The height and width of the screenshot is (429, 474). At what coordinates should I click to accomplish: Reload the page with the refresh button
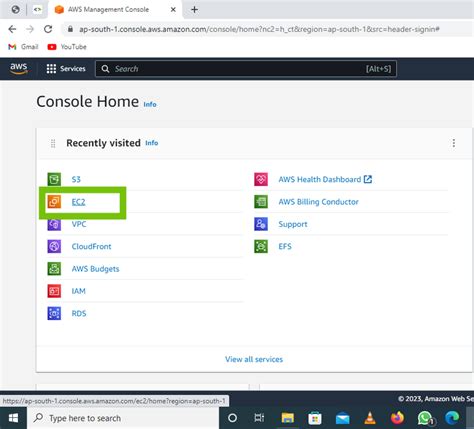coord(48,29)
